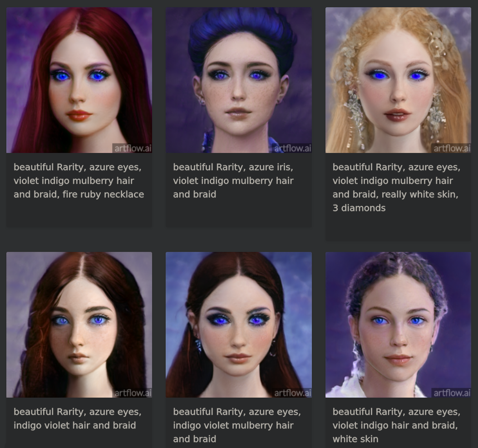The height and width of the screenshot is (448, 478).
Task: Open the red-haired fire ruby necklace portrait
Action: (79, 80)
